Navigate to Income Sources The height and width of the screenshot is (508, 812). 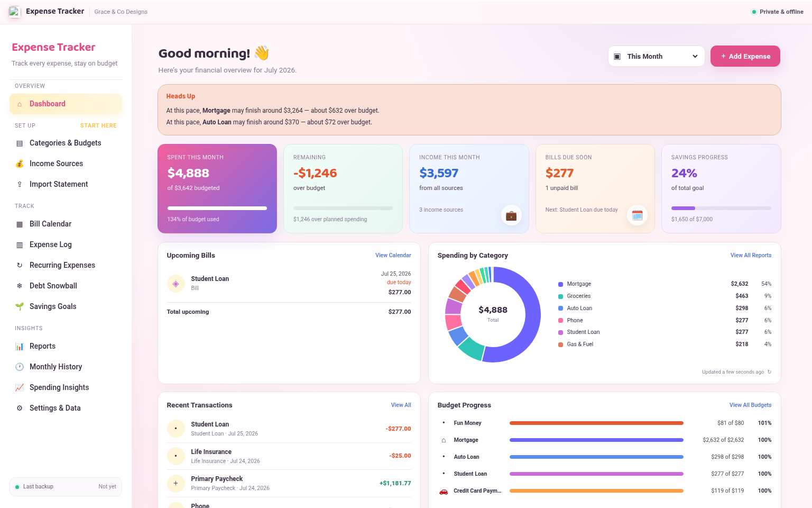[66, 164]
